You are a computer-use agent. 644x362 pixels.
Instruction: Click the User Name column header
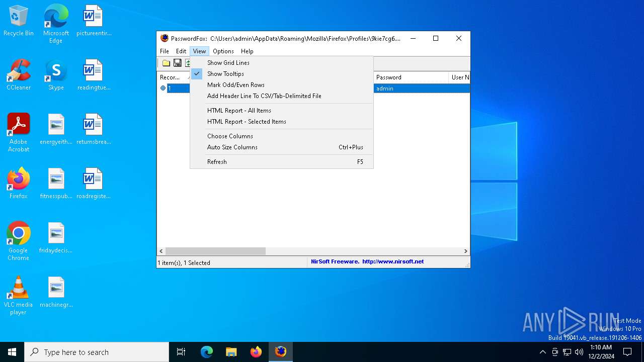pos(459,77)
